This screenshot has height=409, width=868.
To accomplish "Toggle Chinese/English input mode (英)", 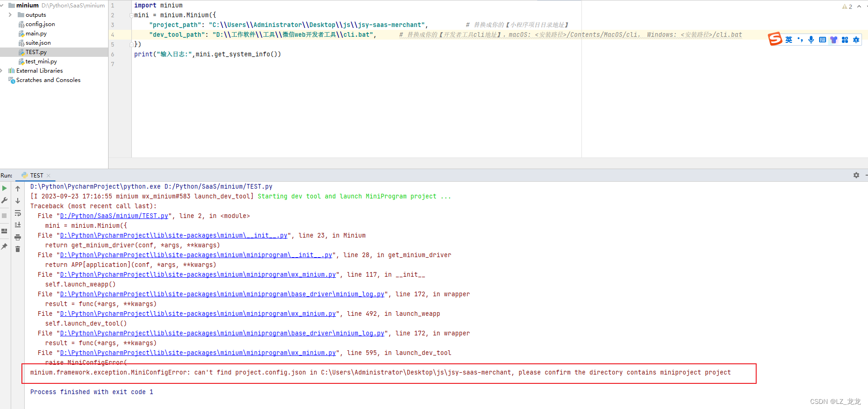I will click(x=789, y=40).
